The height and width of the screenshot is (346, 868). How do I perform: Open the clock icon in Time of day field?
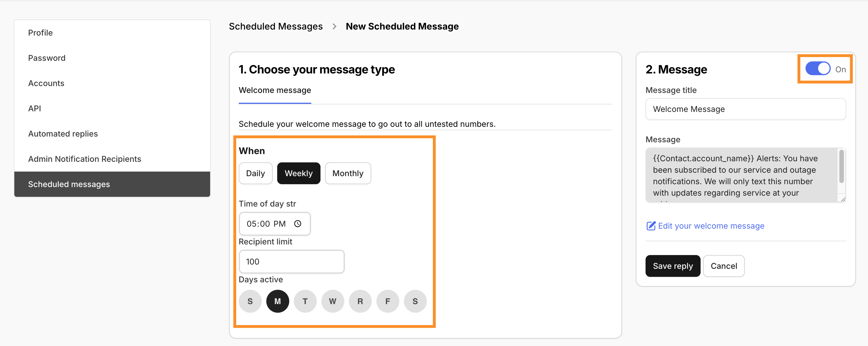coord(298,223)
